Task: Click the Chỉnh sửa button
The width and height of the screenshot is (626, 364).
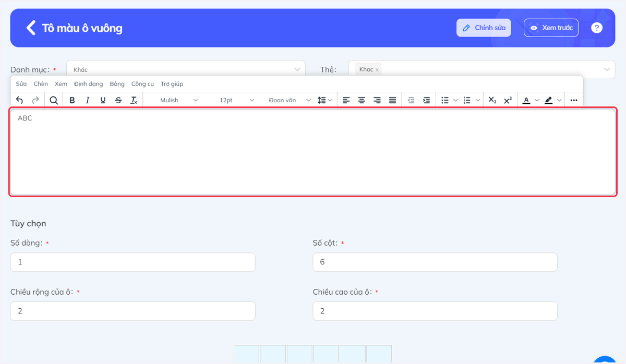Action: tap(484, 28)
